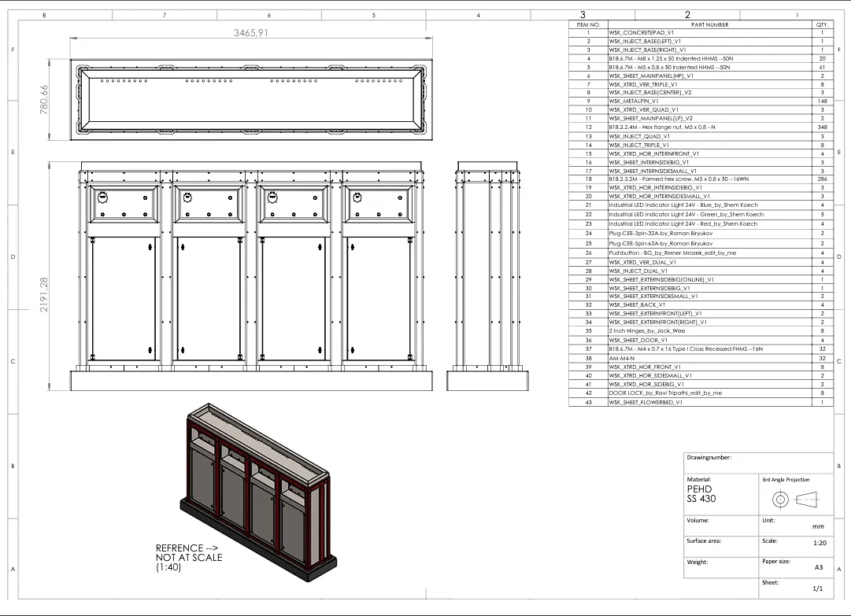Click the sheet value '1/1'

pos(817,588)
